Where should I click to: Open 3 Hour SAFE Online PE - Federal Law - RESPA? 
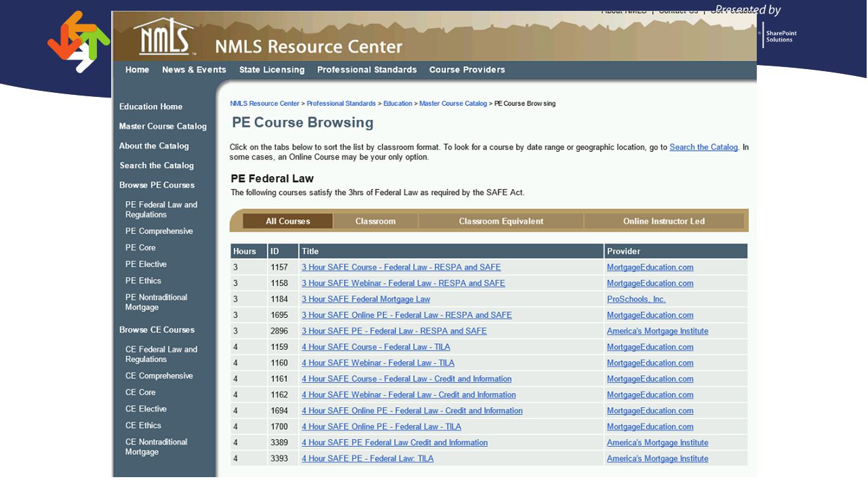[x=407, y=315]
